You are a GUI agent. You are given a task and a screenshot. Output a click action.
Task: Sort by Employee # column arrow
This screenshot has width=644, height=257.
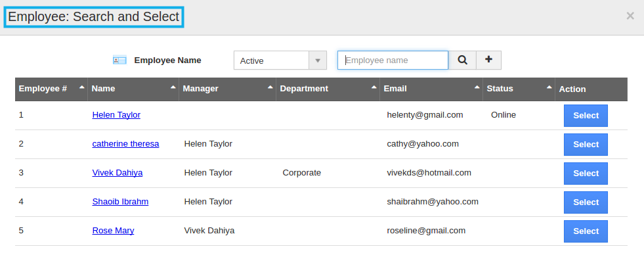point(82,87)
